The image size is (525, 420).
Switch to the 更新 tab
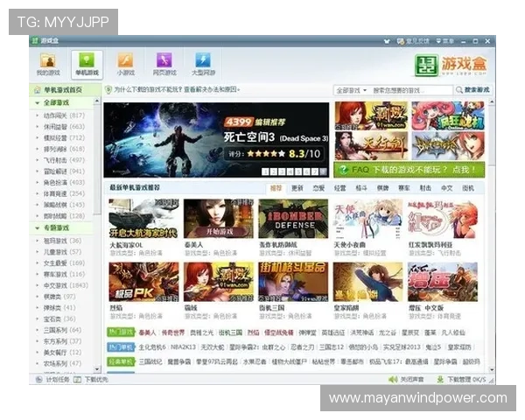[297, 188]
